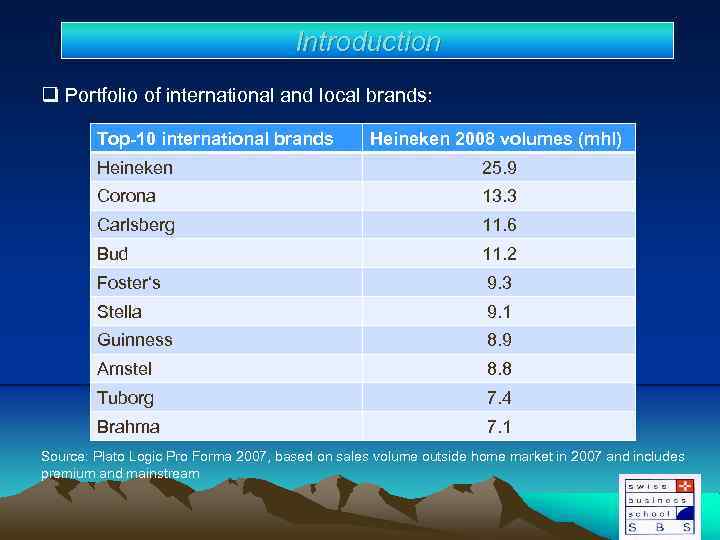Click the 9.3 volume value
The image size is (720, 540).
pos(499,282)
